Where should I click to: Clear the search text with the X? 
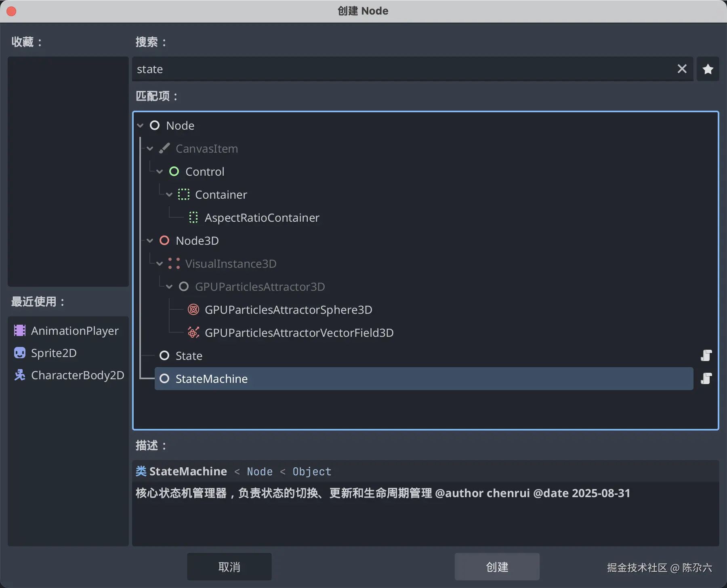click(x=682, y=69)
